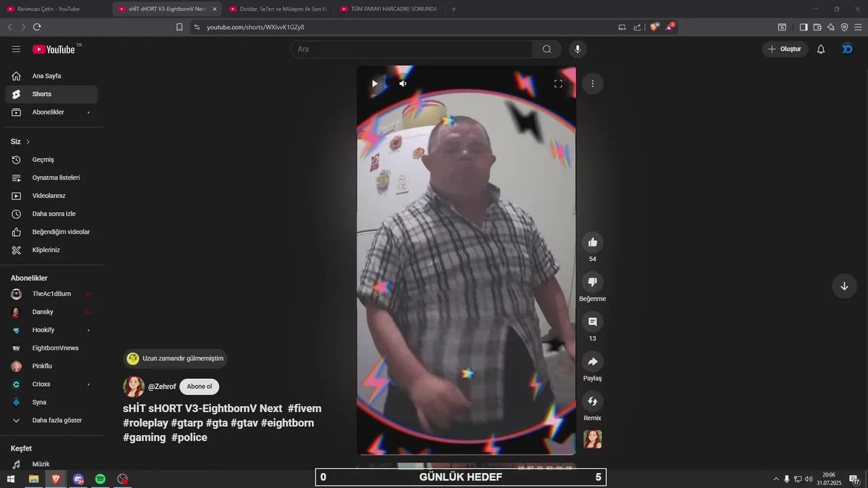Open Beğendiğim videolar
This screenshot has width=868, height=488.
pos(52,232)
